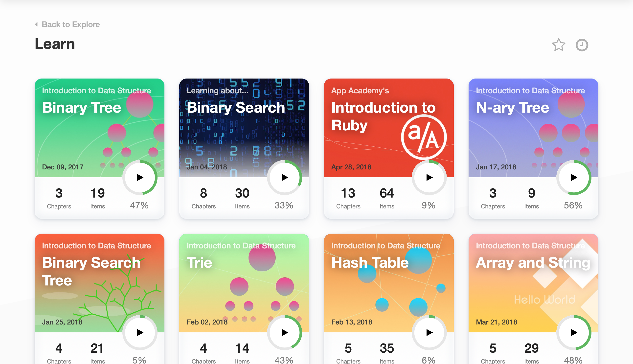
Task: Play the Trie course
Action: (x=285, y=332)
